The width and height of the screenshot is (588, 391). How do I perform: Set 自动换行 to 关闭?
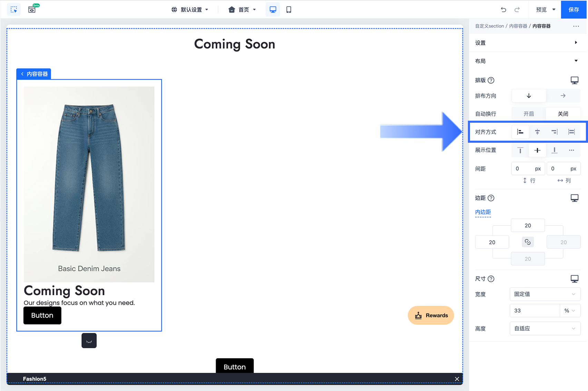(x=563, y=114)
